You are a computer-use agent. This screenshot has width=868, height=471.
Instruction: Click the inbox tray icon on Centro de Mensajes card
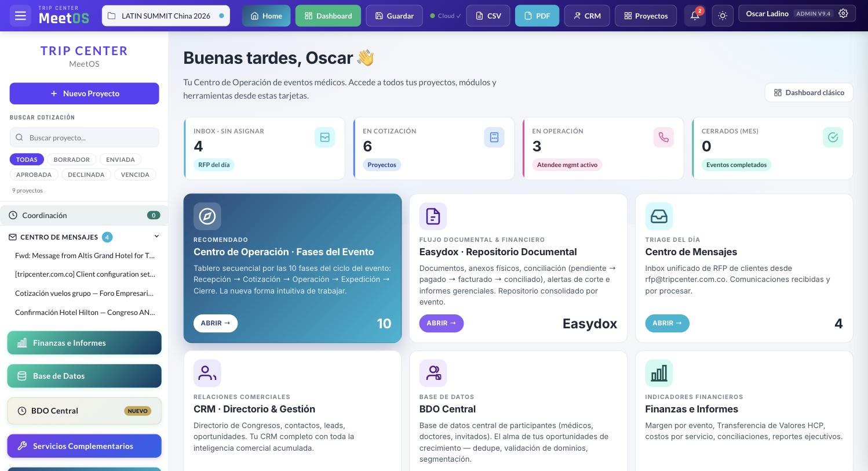(659, 216)
